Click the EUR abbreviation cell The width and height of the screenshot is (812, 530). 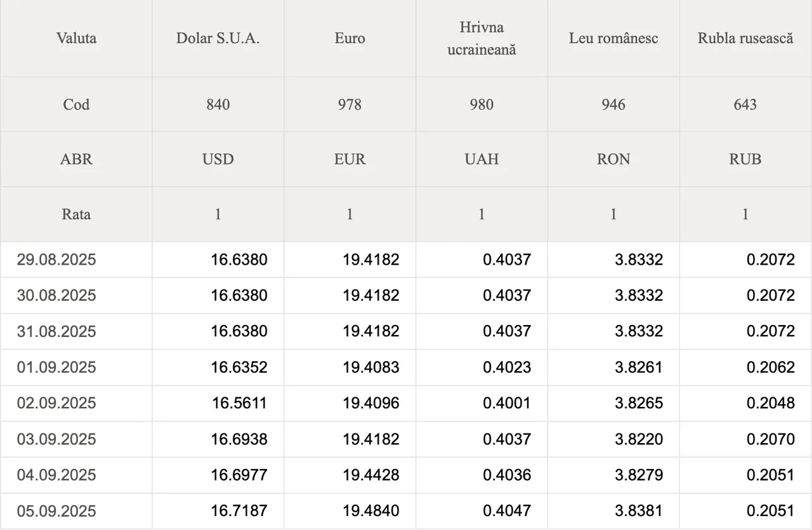[x=350, y=159]
